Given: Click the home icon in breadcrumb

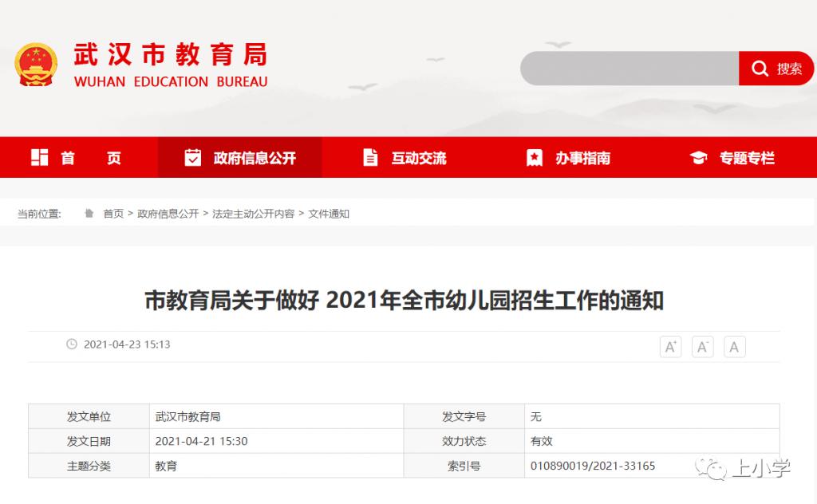Looking at the screenshot, I should pos(89,213).
